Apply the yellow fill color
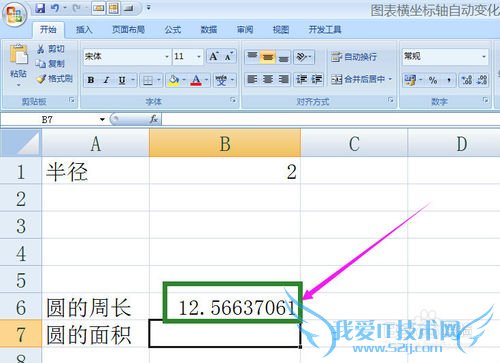Screen dimensions: 500x363 173,80
